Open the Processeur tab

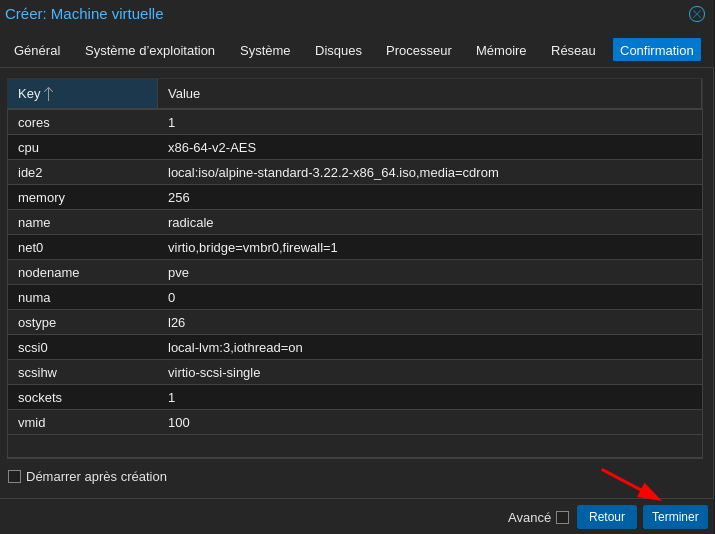click(x=418, y=50)
